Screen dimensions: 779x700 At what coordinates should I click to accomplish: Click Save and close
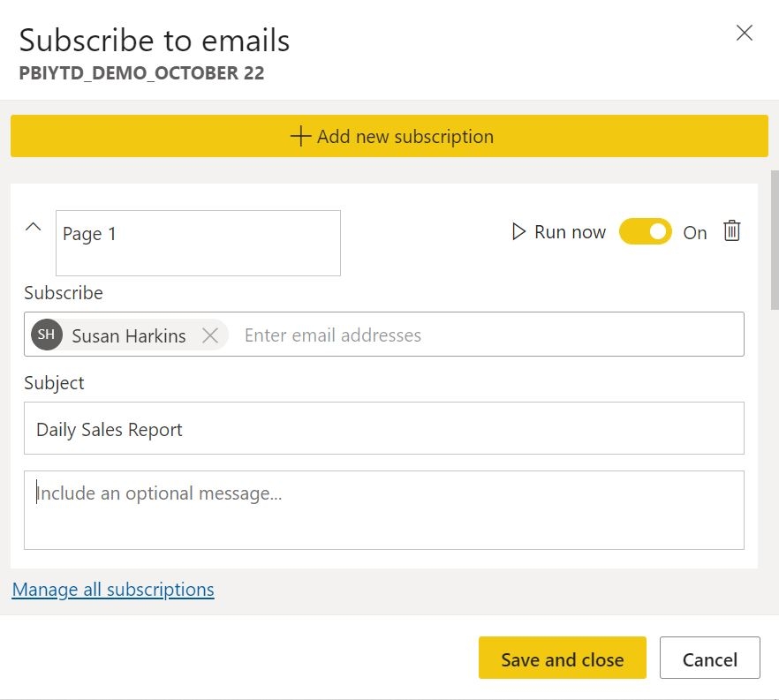562,659
